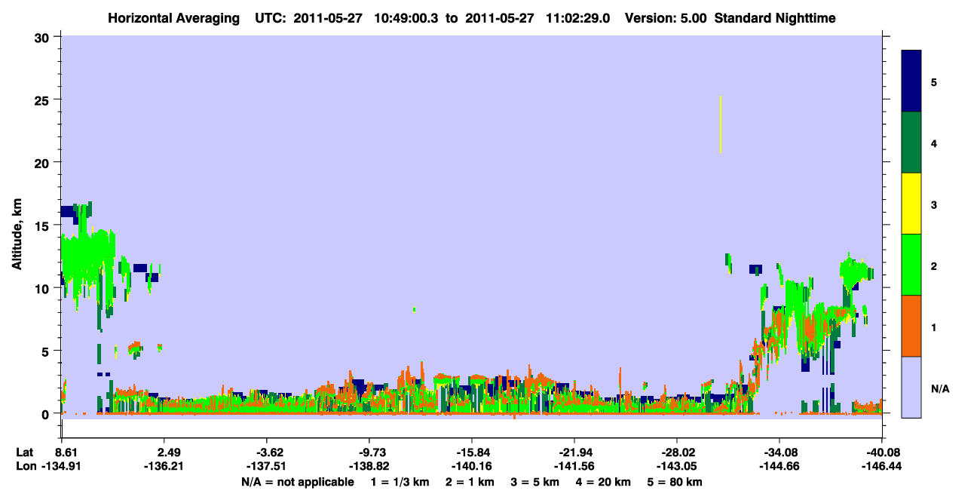
Task: Click colorbar label 2
Action: pos(934,265)
